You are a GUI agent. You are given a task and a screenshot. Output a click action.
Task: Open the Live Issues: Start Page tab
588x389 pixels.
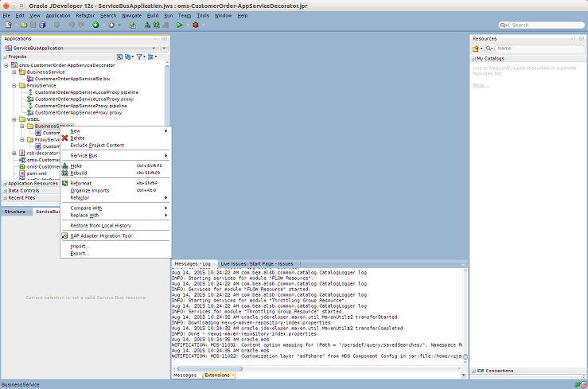pos(257,263)
